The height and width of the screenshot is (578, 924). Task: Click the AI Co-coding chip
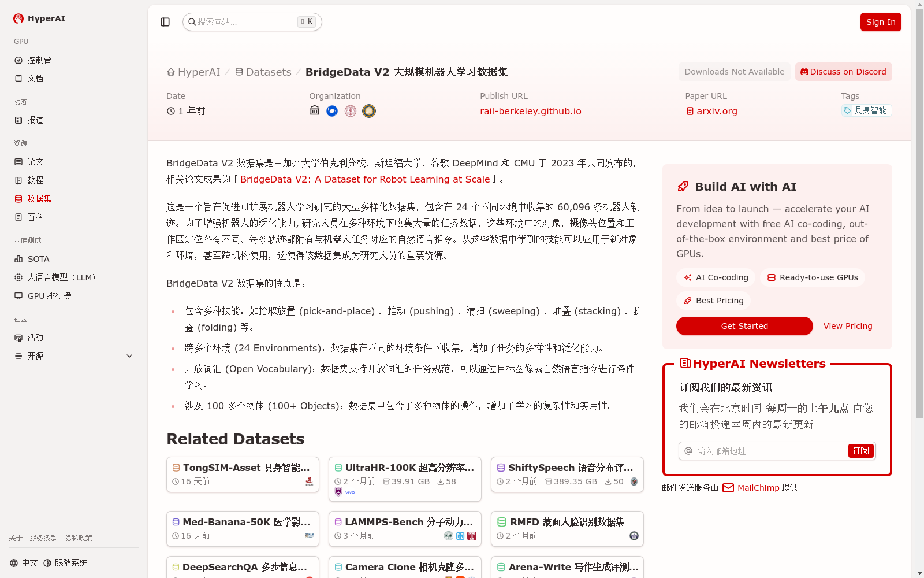[x=716, y=277]
